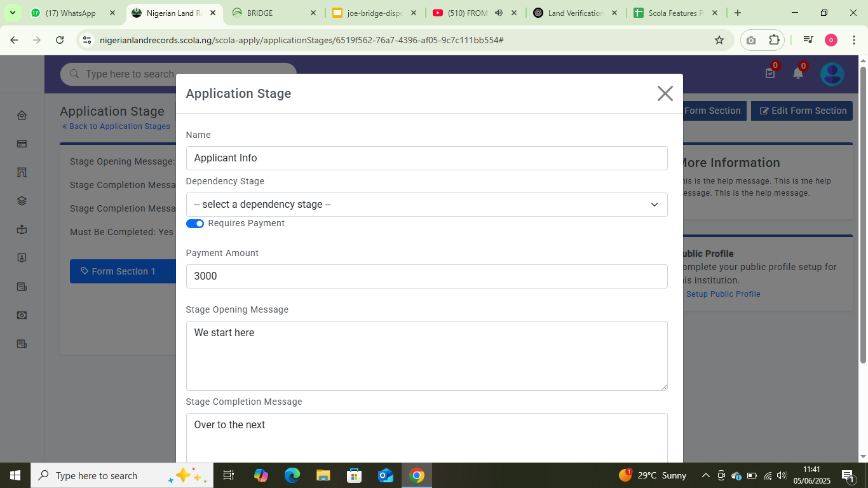Click the Stage Opening Message textarea

pyautogui.click(x=426, y=355)
